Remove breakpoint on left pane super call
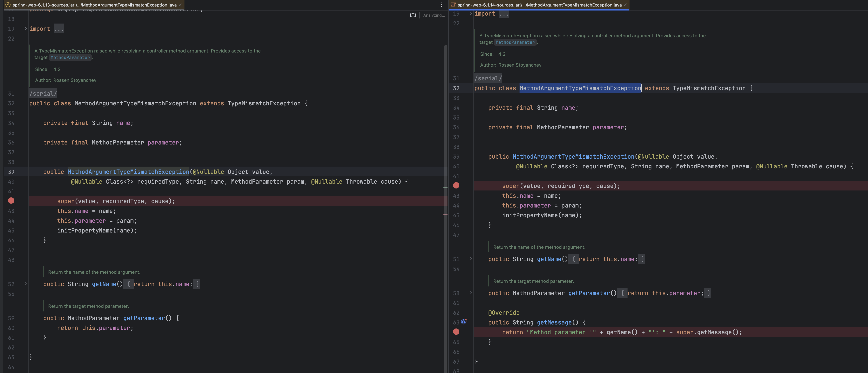The image size is (868, 373). pyautogui.click(x=11, y=201)
